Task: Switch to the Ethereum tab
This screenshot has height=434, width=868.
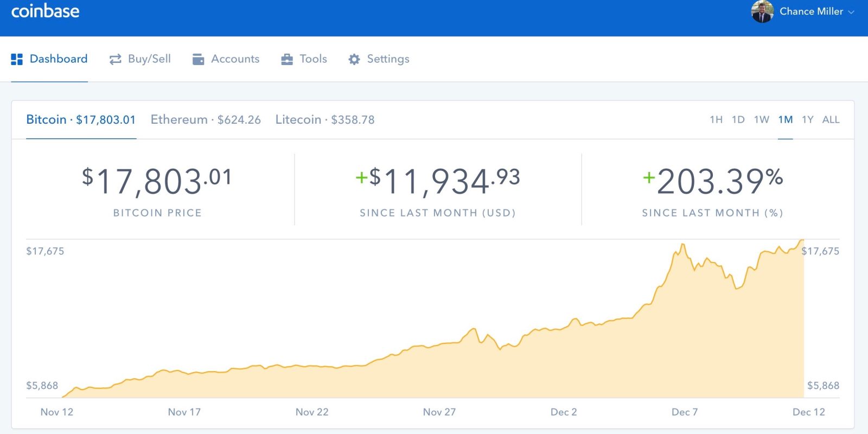Action: [206, 119]
